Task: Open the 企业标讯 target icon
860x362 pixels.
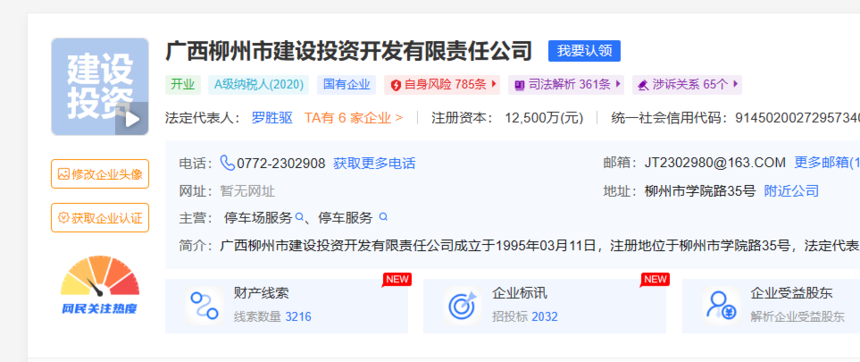Action: 462,306
